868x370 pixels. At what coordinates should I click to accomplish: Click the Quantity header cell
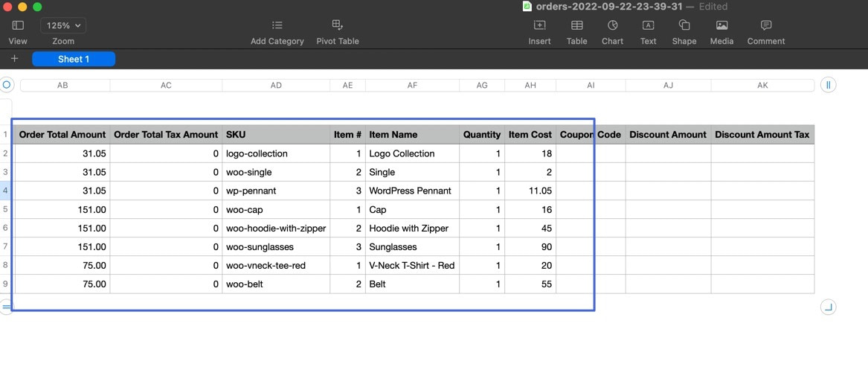coord(482,135)
